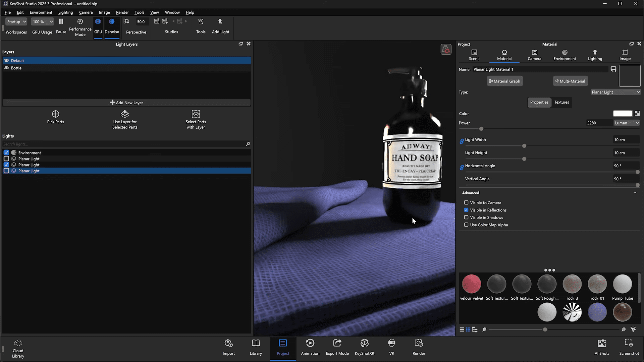Image resolution: width=644 pixels, height=362 pixels.
Task: Open the Render dialog icon
Action: 419,343
